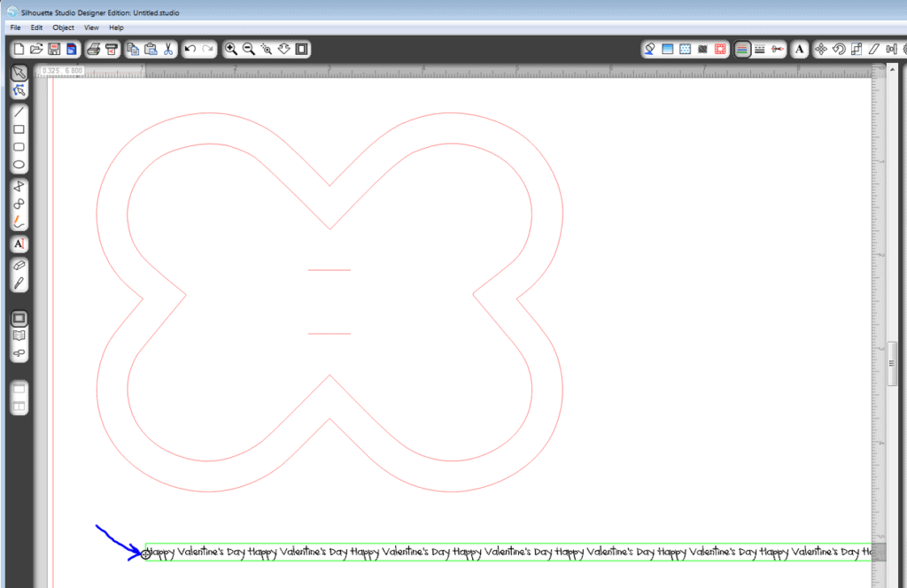Select the Edit Points tool

click(x=19, y=90)
